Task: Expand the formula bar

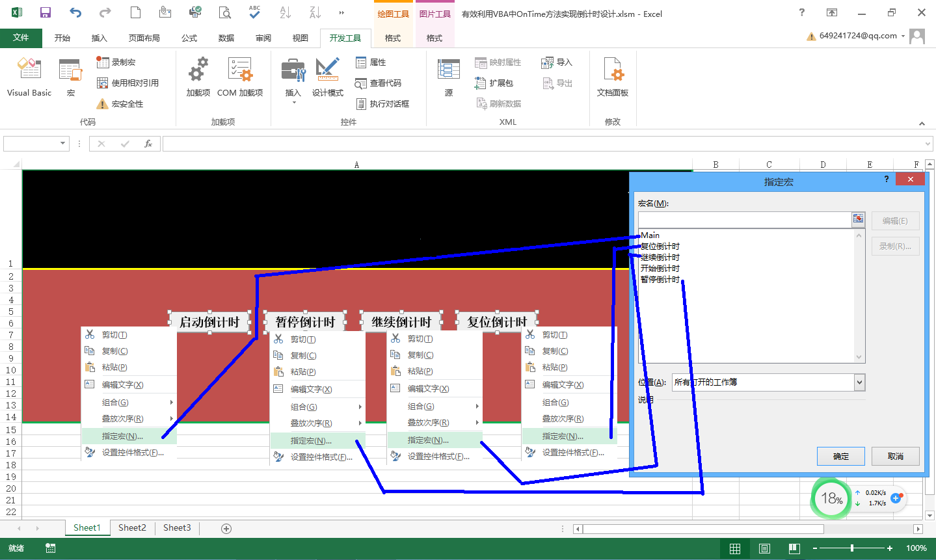Action: 928,144
